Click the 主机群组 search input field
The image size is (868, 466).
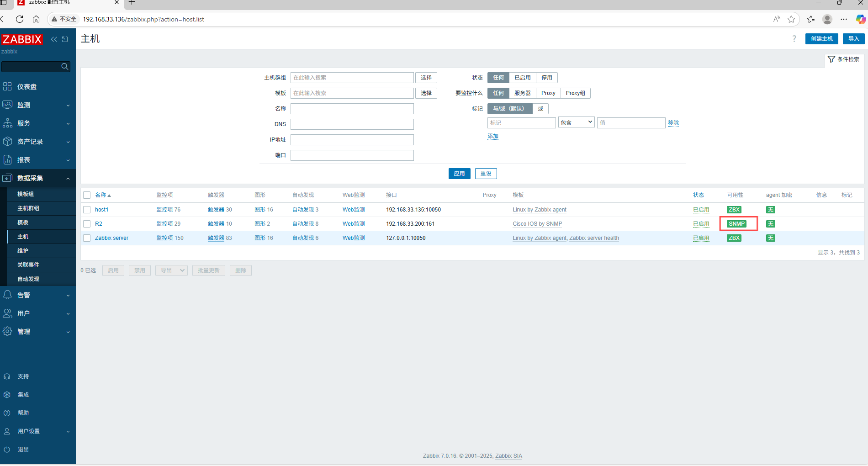(352, 78)
